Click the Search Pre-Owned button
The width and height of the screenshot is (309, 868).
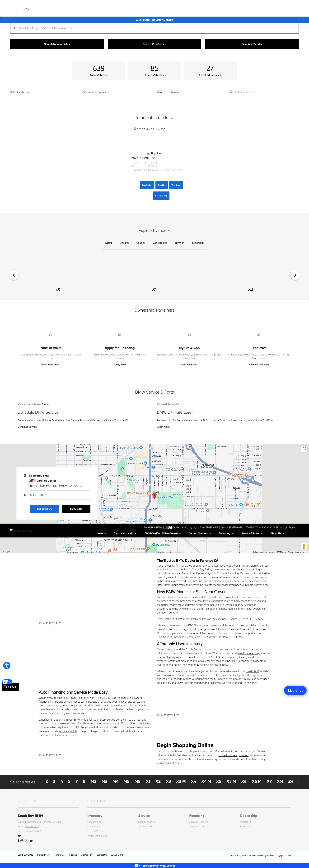[x=154, y=44]
